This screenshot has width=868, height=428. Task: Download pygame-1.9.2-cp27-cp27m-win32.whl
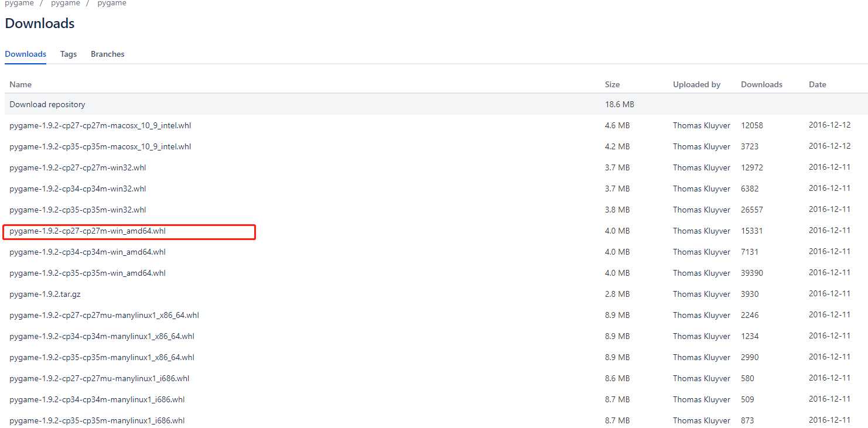point(78,167)
